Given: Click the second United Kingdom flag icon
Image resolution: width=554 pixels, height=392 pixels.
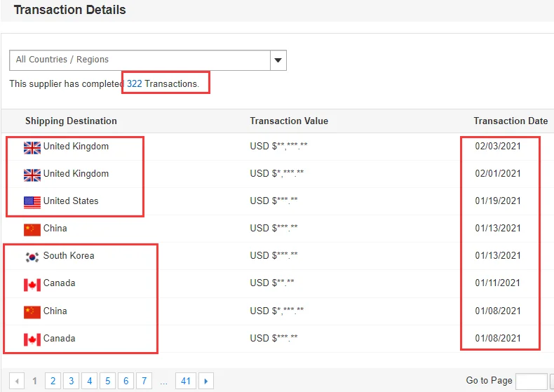Looking at the screenshot, I should [x=32, y=175].
